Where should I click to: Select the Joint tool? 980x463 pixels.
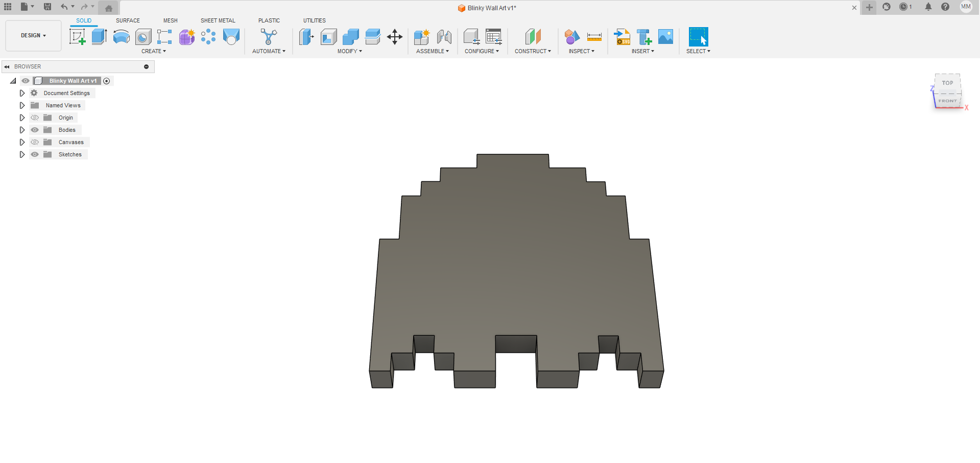pyautogui.click(x=444, y=37)
